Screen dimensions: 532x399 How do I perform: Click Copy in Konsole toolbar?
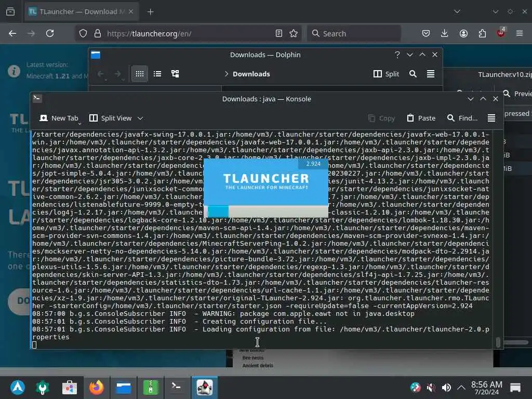(381, 118)
